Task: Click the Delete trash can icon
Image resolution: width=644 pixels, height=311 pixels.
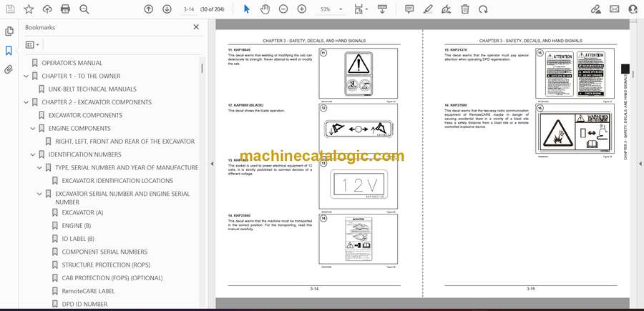Action: 465,9
